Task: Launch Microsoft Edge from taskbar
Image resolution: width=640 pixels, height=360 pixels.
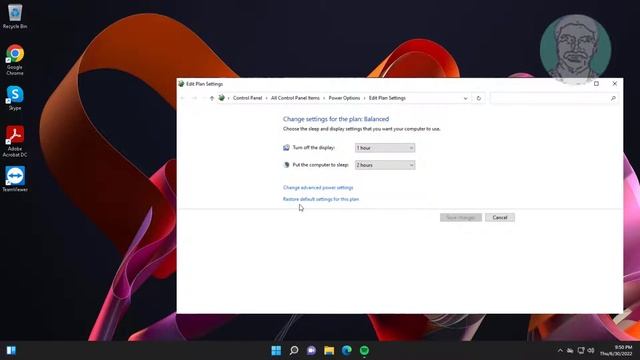Action: [x=347, y=350]
